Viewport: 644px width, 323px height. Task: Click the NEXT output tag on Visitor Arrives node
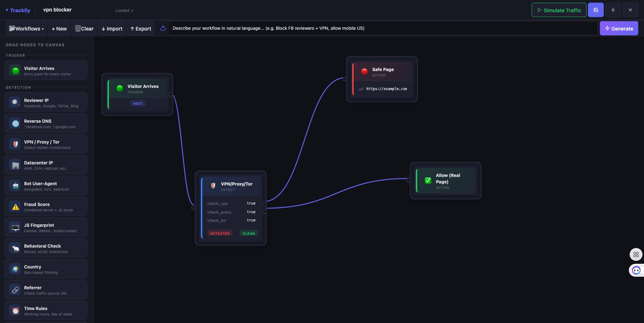[x=138, y=104]
